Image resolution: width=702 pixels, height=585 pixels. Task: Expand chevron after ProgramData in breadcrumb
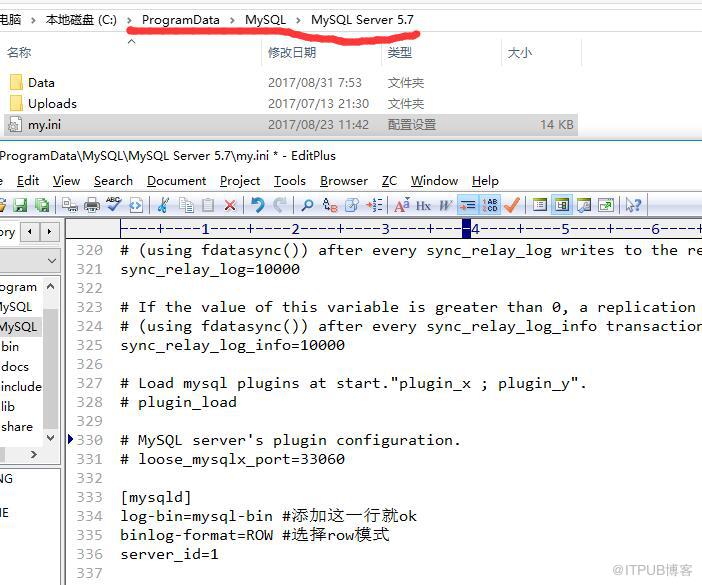[x=232, y=21]
